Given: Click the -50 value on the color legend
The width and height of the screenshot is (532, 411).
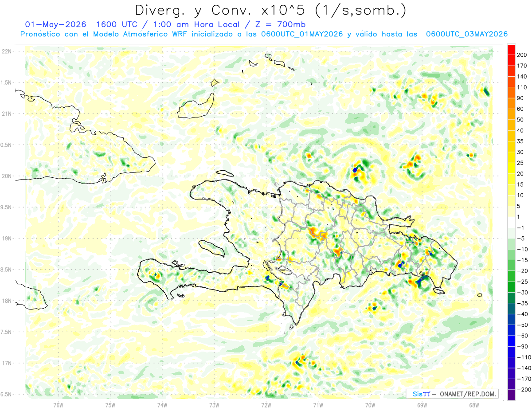Looking at the screenshot, I should point(521,325).
